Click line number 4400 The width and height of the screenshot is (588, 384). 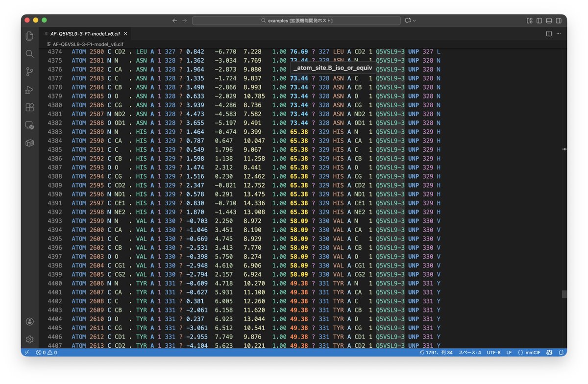coord(54,283)
